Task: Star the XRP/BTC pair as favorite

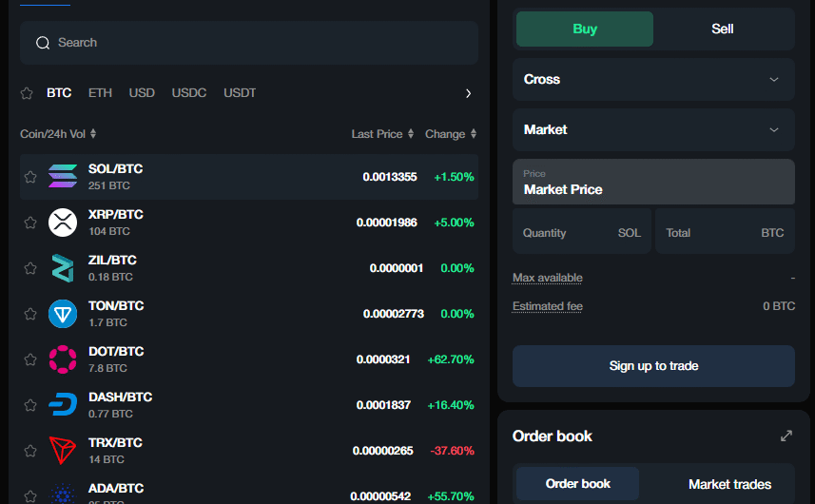Action: pyautogui.click(x=29, y=223)
